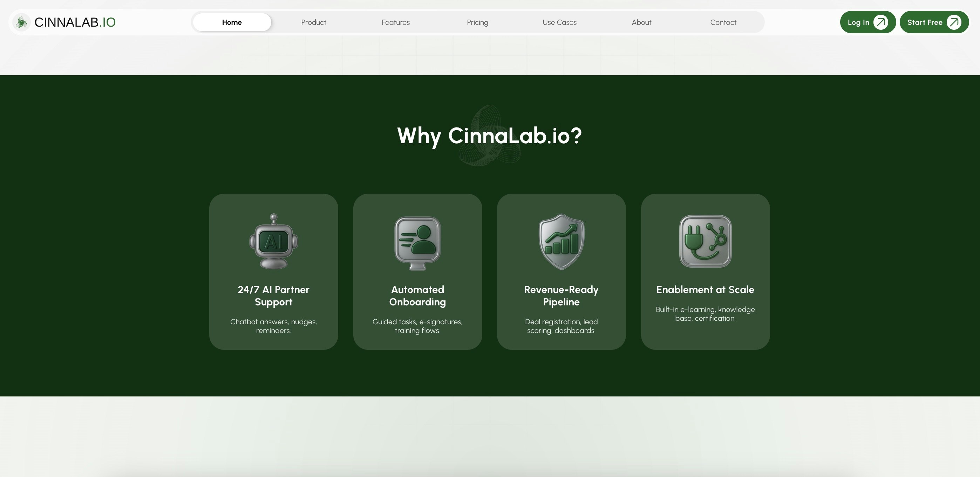Go to the About page
The height and width of the screenshot is (477, 980).
point(641,22)
